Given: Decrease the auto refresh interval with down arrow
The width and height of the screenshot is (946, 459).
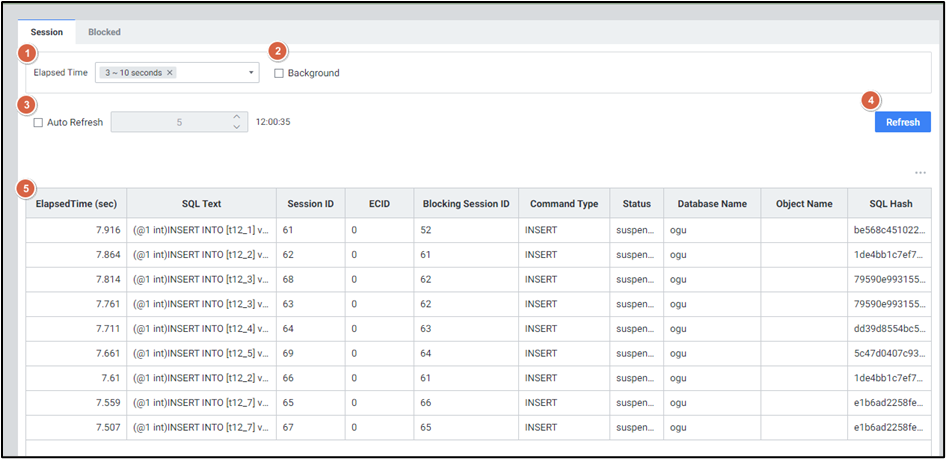Looking at the screenshot, I should pyautogui.click(x=237, y=127).
